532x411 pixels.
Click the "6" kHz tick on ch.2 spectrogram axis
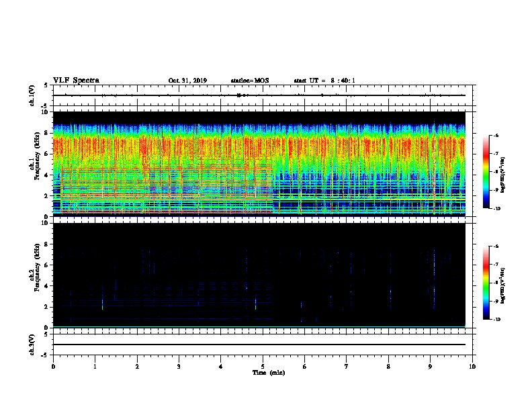coord(47,265)
